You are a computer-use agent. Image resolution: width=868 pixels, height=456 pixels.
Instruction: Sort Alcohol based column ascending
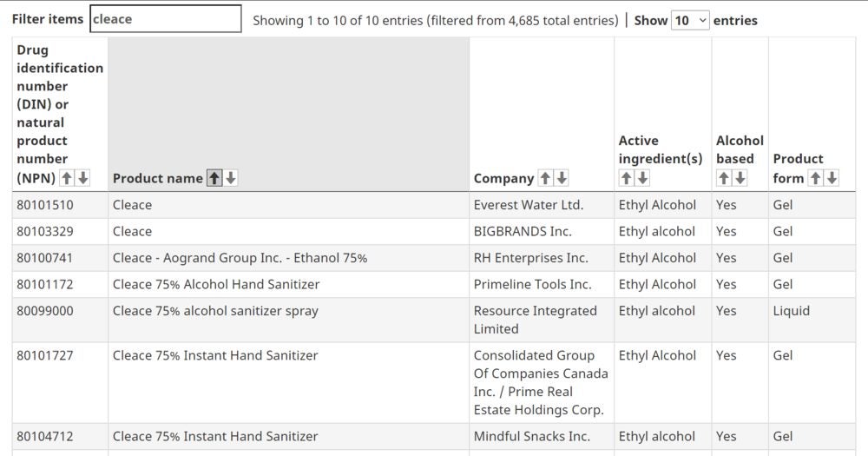click(x=724, y=178)
